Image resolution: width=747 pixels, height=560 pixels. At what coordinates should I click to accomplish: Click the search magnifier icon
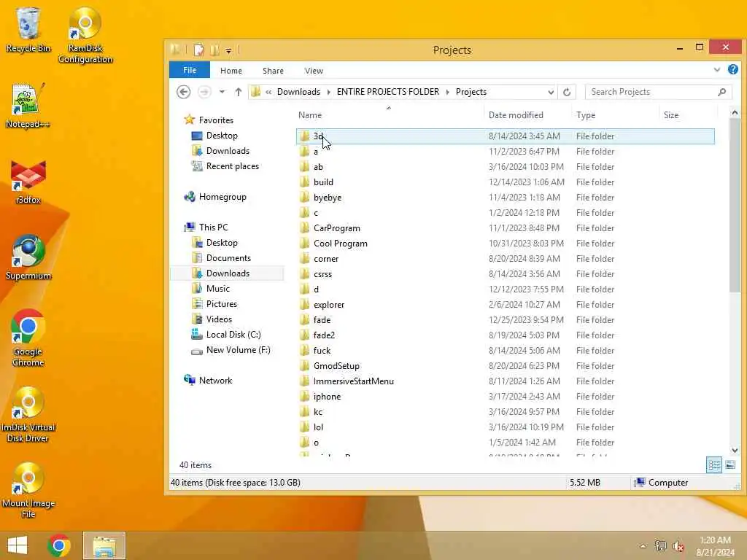click(x=721, y=92)
